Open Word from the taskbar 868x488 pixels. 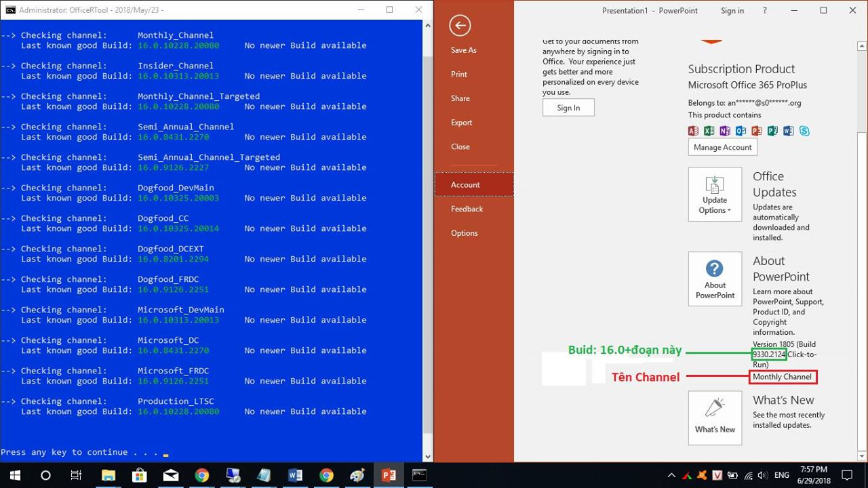295,475
